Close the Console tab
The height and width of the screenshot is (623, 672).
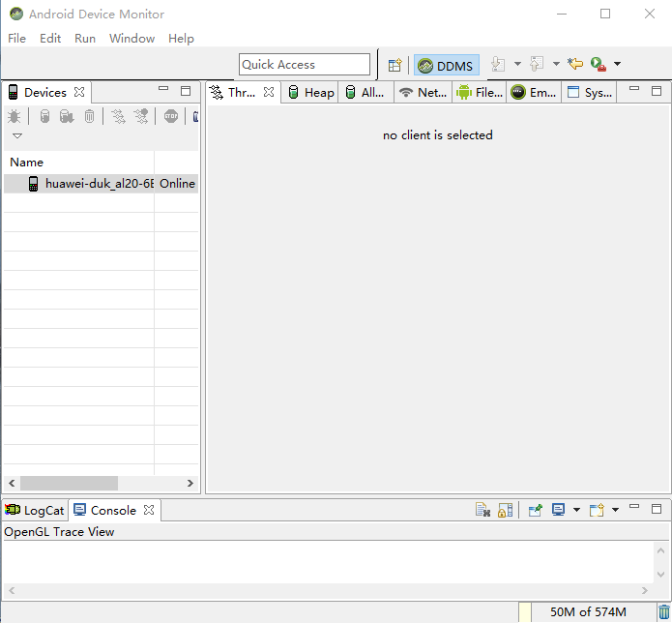(149, 510)
